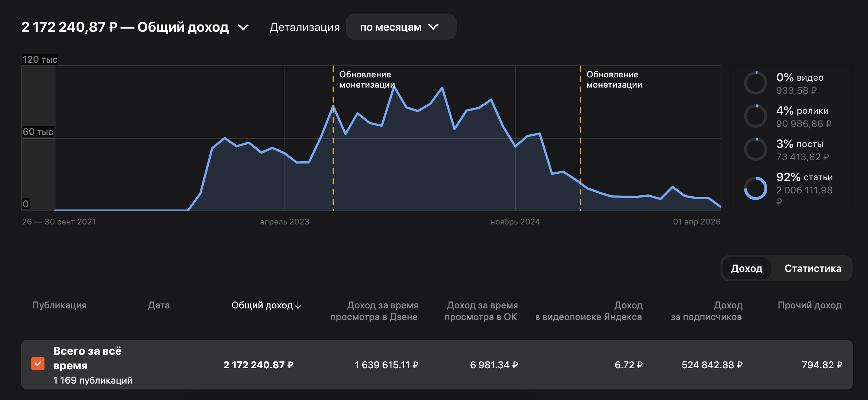The width and height of the screenshot is (868, 400).
Task: Click the ролики share ring icon
Action: coord(755,116)
